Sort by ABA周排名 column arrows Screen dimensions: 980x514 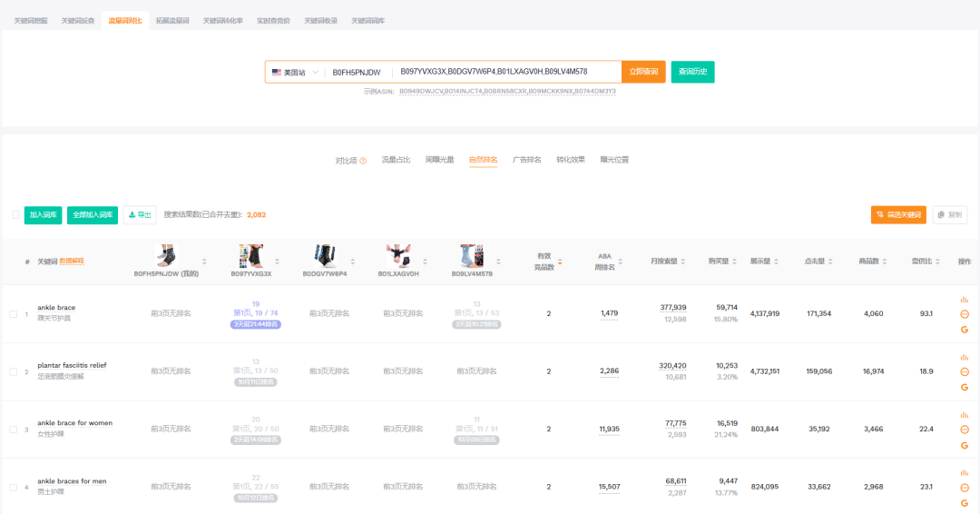[621, 262]
